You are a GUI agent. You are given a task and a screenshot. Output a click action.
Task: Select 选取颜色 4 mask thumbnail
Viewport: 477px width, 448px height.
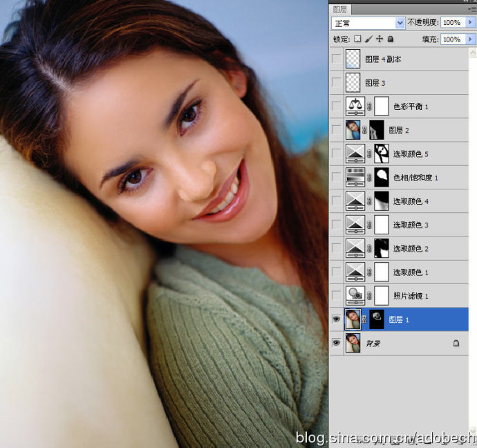(x=382, y=201)
